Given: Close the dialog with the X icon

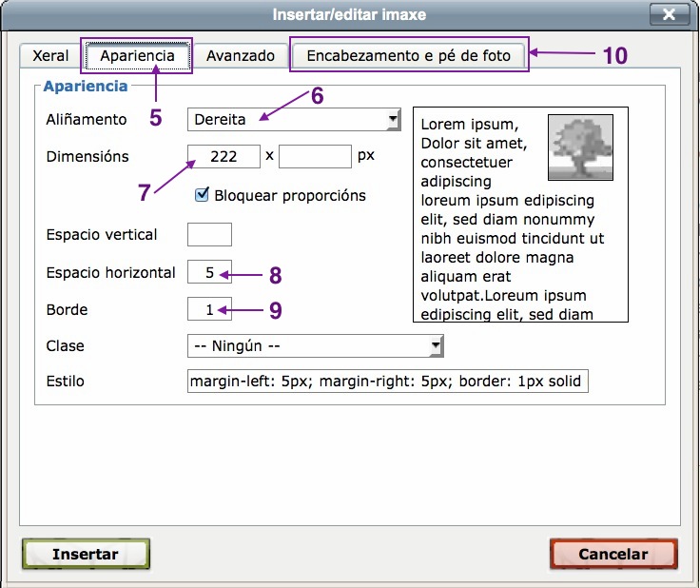Looking at the screenshot, I should point(670,14).
